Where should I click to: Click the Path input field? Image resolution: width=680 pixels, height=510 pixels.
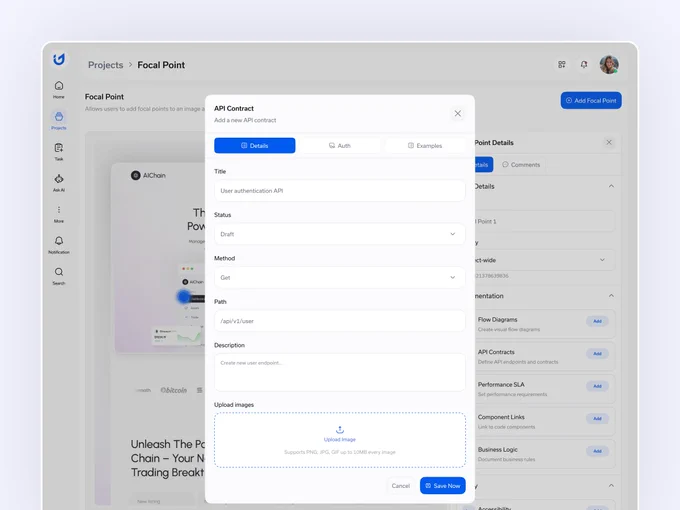pyautogui.click(x=340, y=321)
